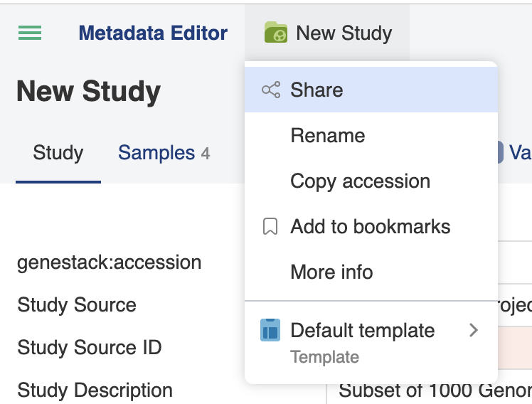The image size is (532, 404).
Task: Click the genestack:accession field label
Action: coord(110,262)
